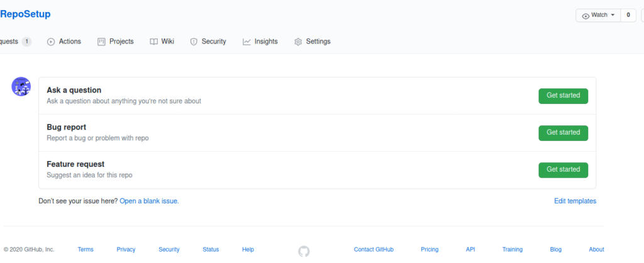Click the Feature request heading

(75, 164)
